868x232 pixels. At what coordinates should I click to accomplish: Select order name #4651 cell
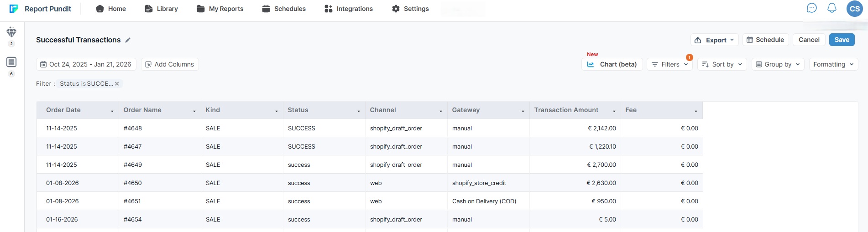coord(160,201)
